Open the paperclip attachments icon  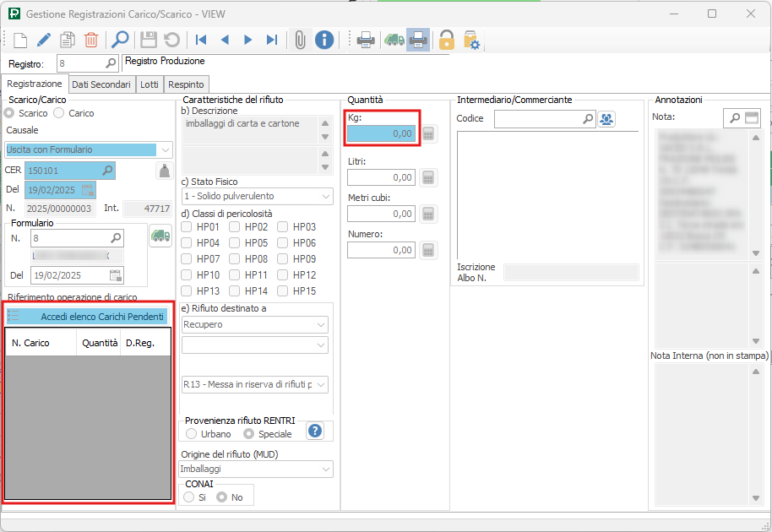(x=299, y=40)
